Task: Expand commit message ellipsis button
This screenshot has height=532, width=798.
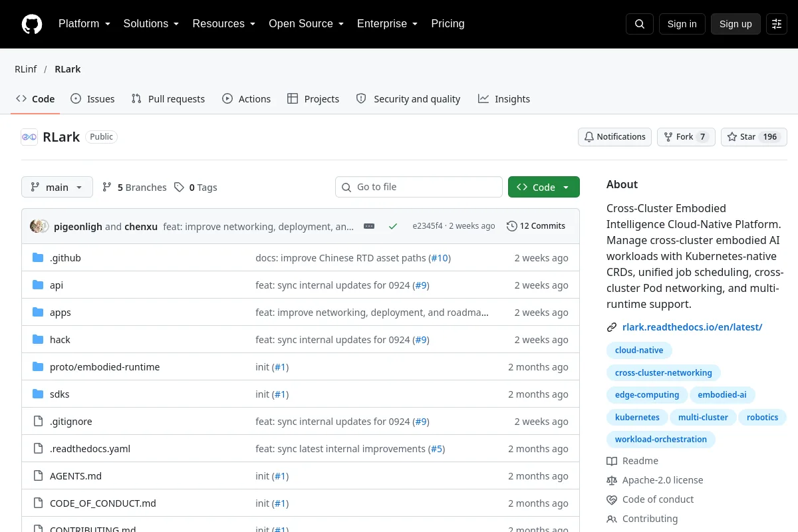Action: [x=369, y=226]
